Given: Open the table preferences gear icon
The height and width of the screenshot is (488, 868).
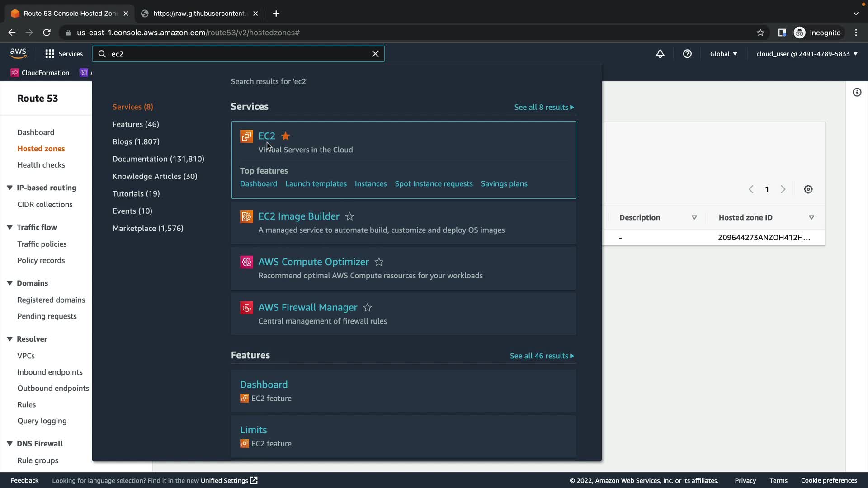Looking at the screenshot, I should click(x=808, y=189).
